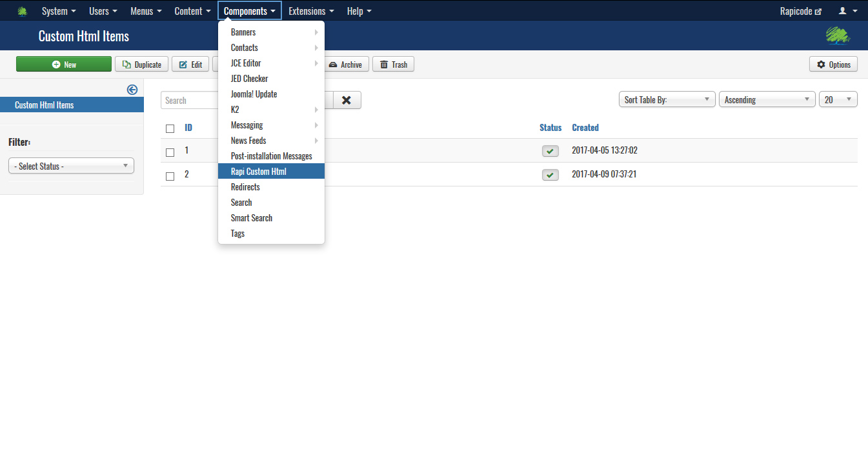
Task: Click the Archive button
Action: [346, 64]
